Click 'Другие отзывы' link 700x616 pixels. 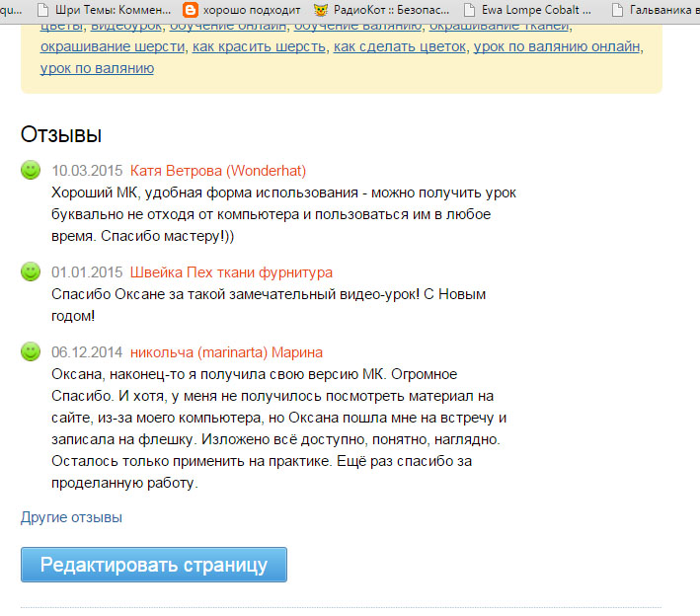71,517
